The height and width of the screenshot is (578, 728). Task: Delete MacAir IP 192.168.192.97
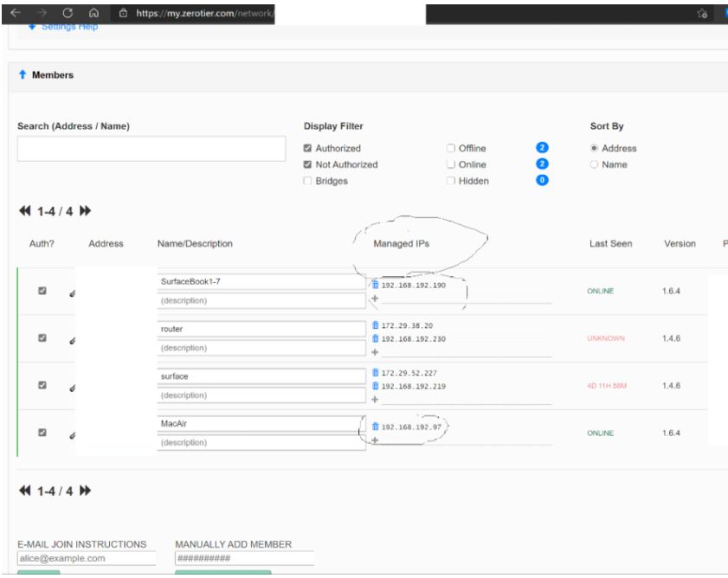pos(375,427)
